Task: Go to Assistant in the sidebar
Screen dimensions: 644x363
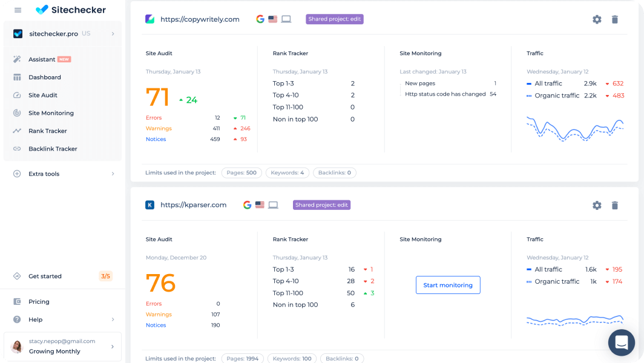Action: coord(42,59)
